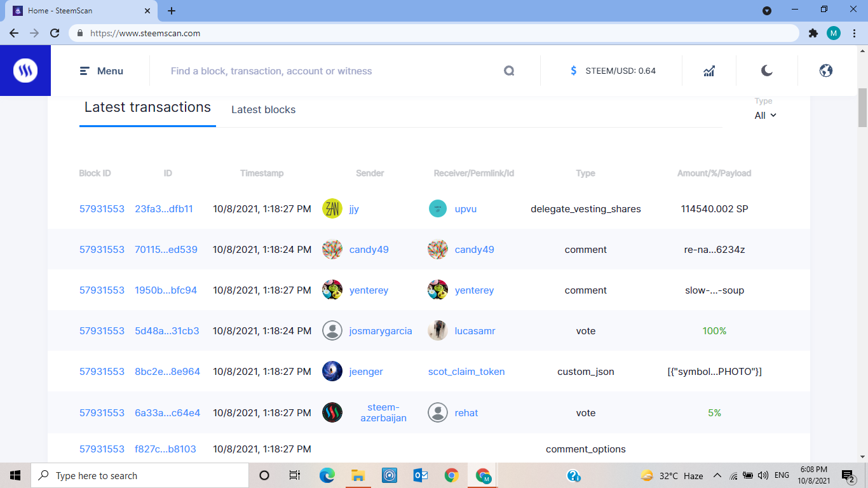Open the price chart icon

pyautogui.click(x=709, y=71)
